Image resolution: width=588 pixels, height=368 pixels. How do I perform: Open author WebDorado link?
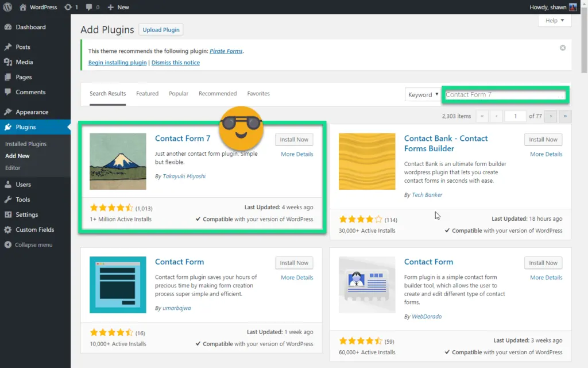tap(427, 317)
